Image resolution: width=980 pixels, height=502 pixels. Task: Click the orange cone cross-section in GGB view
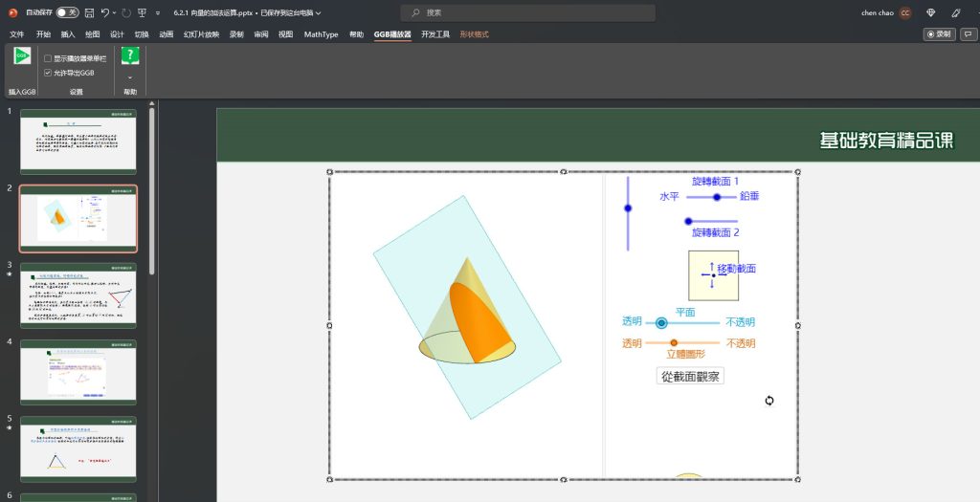click(x=480, y=323)
